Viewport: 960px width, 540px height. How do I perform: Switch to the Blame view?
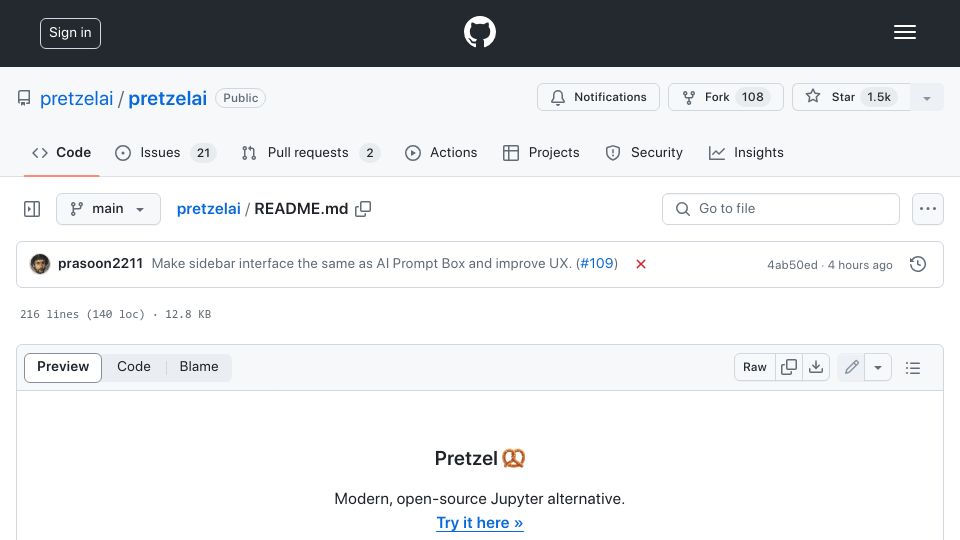pyautogui.click(x=199, y=367)
